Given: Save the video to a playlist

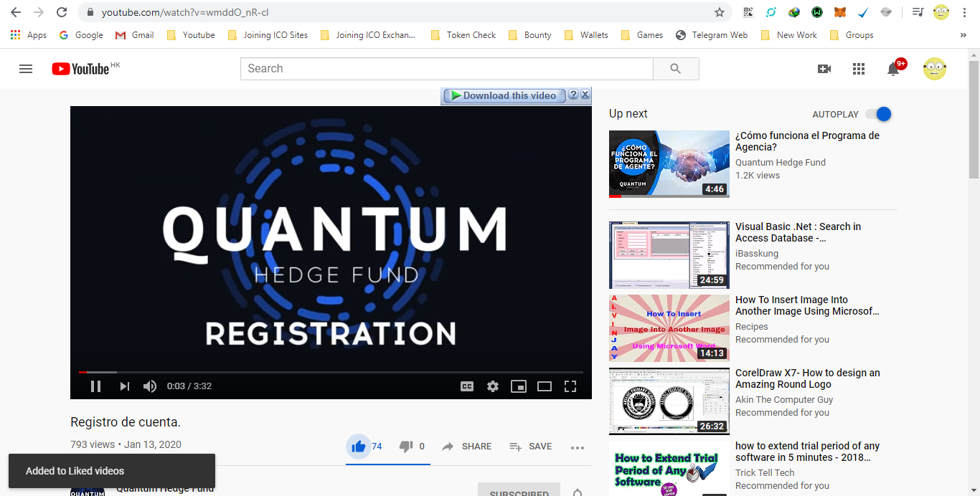Looking at the screenshot, I should coord(530,447).
